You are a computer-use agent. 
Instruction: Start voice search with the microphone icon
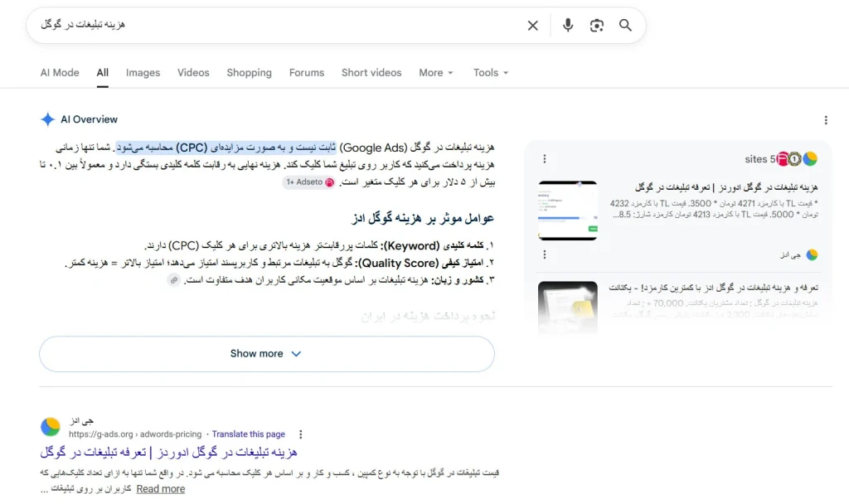coord(567,26)
